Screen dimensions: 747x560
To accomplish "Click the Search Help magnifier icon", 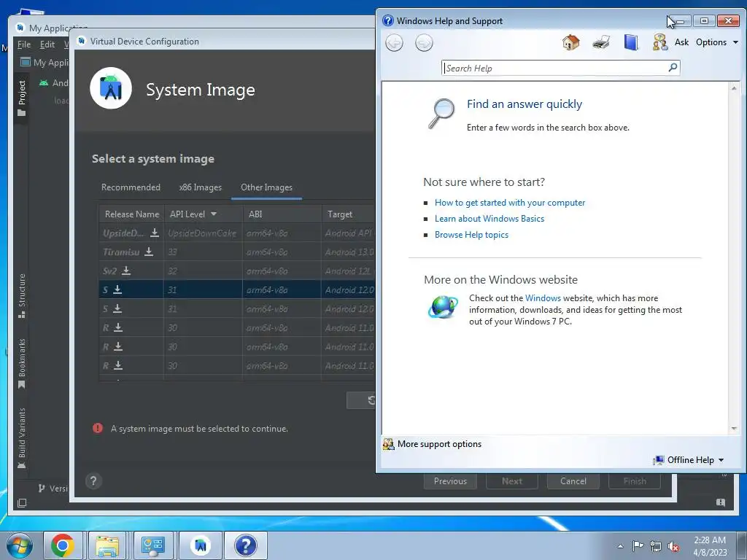I will [x=673, y=68].
